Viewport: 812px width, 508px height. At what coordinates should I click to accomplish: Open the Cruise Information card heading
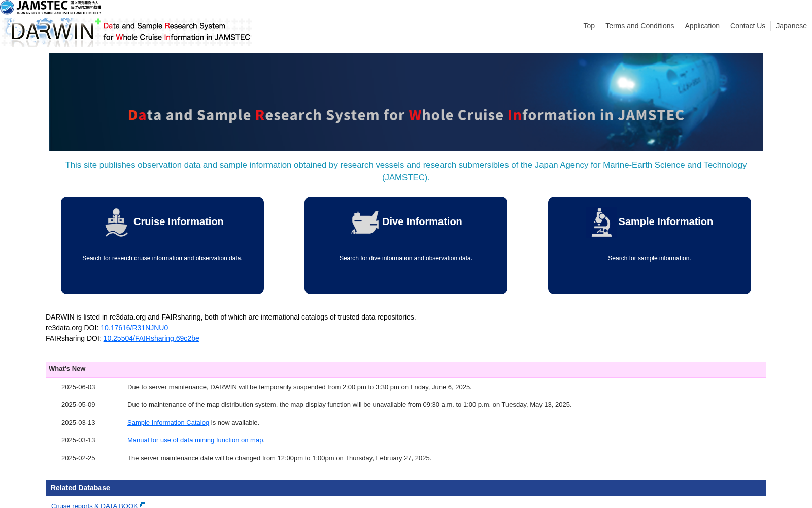(x=178, y=221)
